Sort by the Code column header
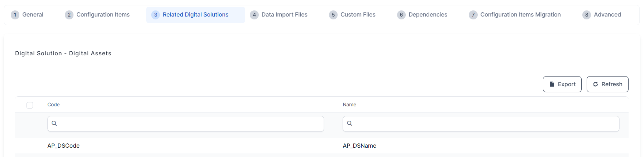Image resolution: width=644 pixels, height=157 pixels. [x=53, y=105]
